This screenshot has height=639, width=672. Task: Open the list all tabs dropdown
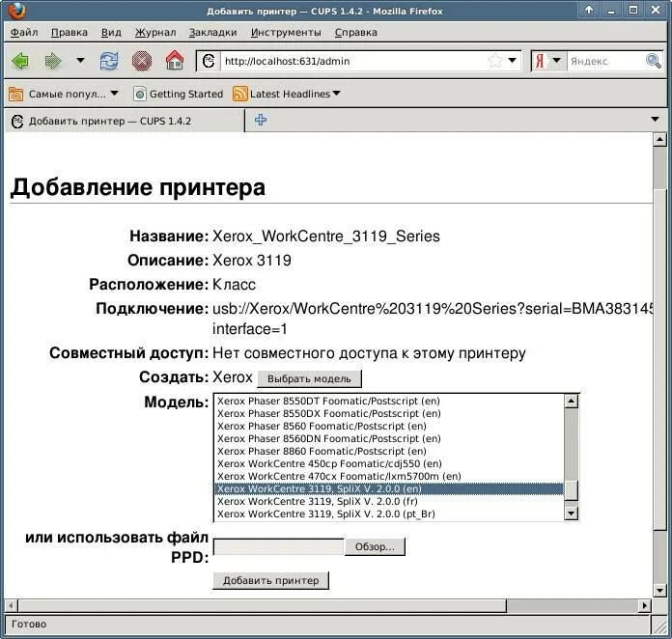coord(655,119)
